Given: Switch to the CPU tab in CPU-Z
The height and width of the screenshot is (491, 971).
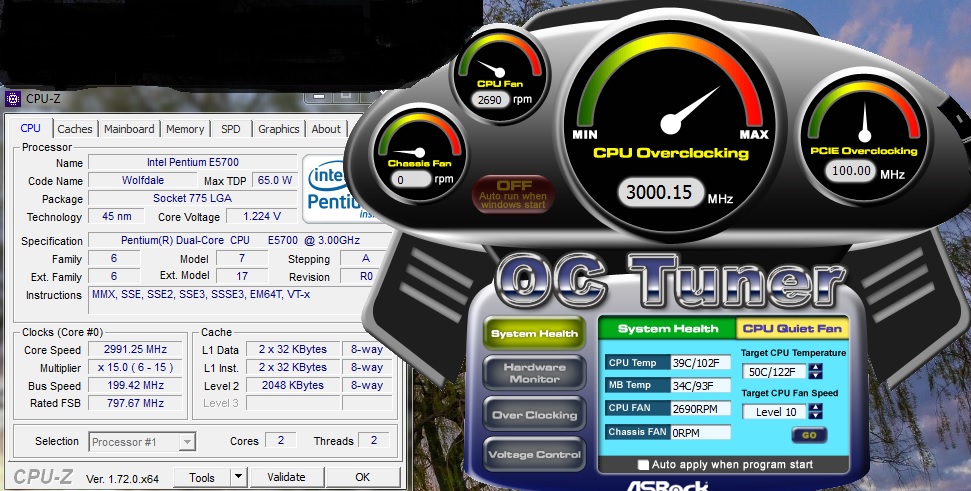Looking at the screenshot, I should pyautogui.click(x=30, y=128).
